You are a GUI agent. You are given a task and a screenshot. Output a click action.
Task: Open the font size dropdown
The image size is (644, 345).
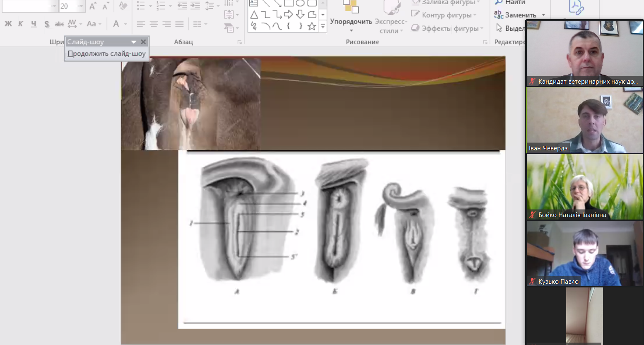[x=81, y=6]
